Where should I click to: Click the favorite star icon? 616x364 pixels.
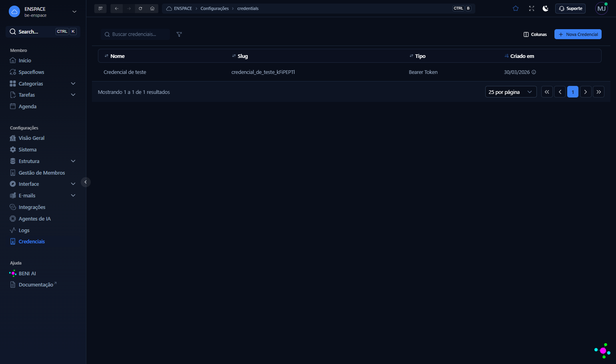[516, 8]
